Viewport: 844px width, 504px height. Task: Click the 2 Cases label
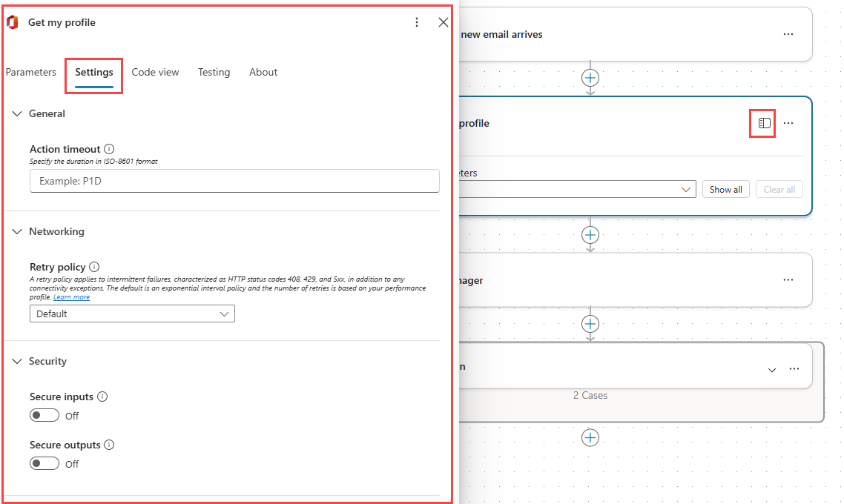click(x=590, y=395)
